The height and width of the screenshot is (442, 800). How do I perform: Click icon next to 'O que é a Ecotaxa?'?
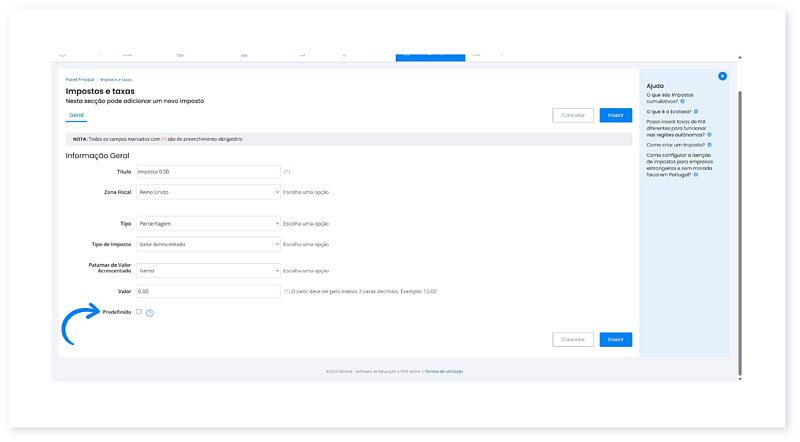696,111
